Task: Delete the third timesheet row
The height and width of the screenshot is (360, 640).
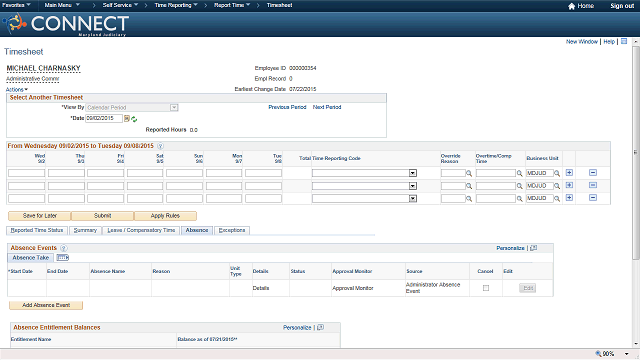Action: (x=593, y=198)
